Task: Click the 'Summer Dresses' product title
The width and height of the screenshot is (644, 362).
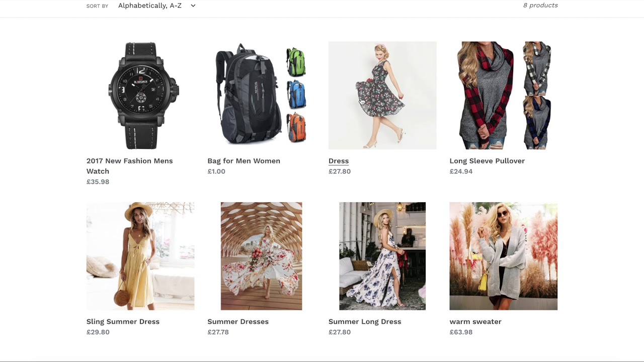Action: coord(238,321)
